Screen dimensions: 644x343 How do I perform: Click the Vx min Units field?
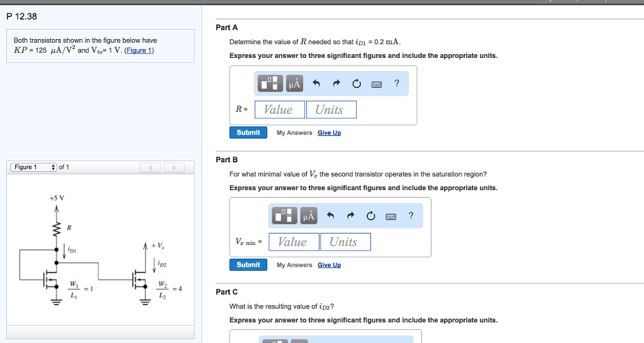[x=345, y=242]
